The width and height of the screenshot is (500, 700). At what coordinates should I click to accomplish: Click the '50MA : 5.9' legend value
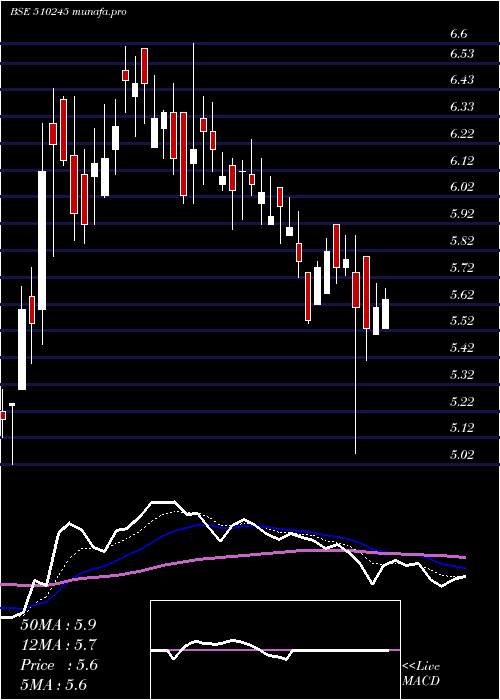[58, 625]
